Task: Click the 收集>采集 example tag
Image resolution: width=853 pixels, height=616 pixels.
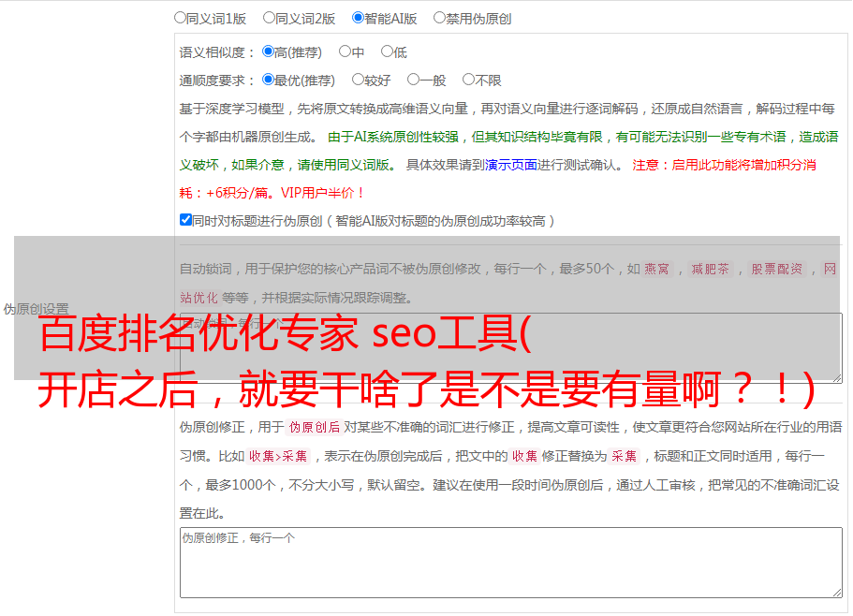Action: (x=278, y=456)
